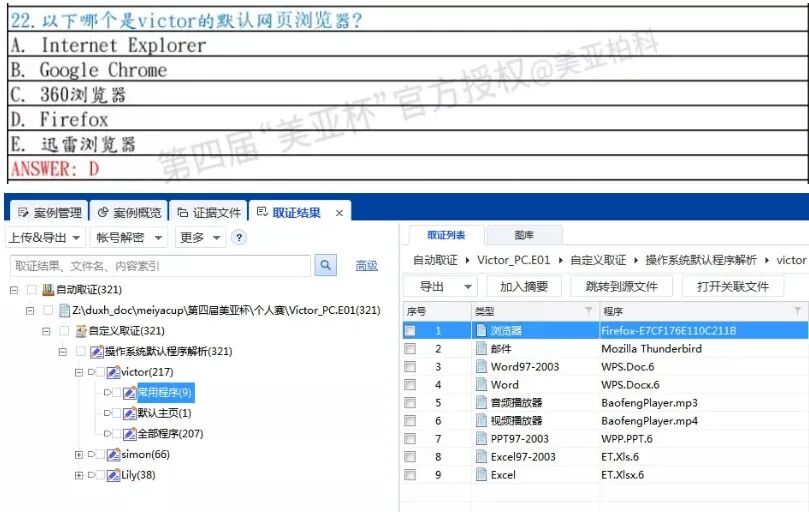The height and width of the screenshot is (521, 809).
Task: Click 操作系统默认程序解析 in the breadcrumb
Action: (701, 260)
